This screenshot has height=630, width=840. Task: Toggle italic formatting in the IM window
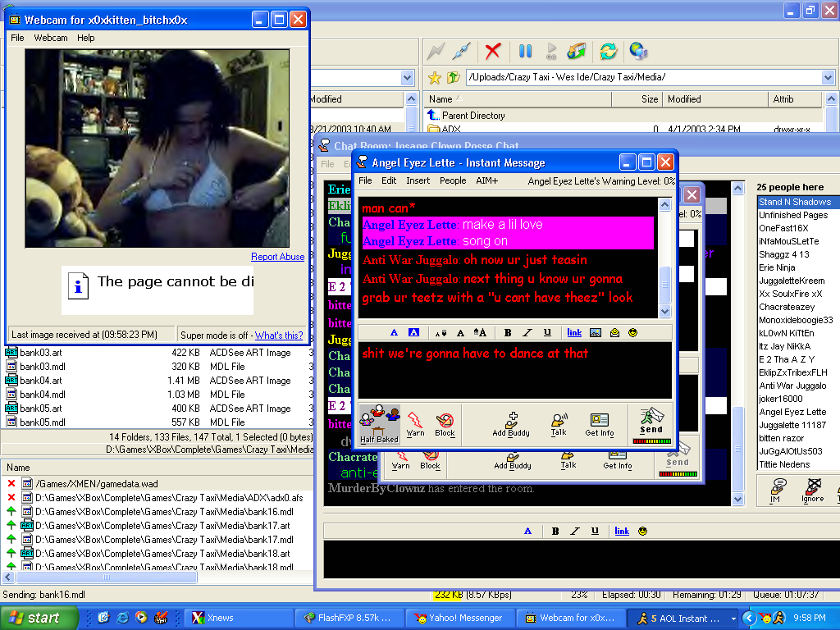coord(527,332)
